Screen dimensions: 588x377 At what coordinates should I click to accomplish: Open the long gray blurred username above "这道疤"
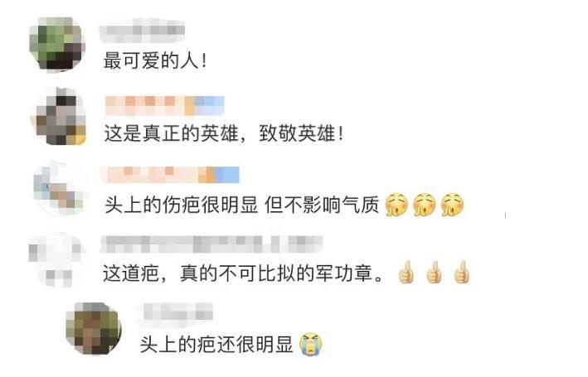pos(211,244)
